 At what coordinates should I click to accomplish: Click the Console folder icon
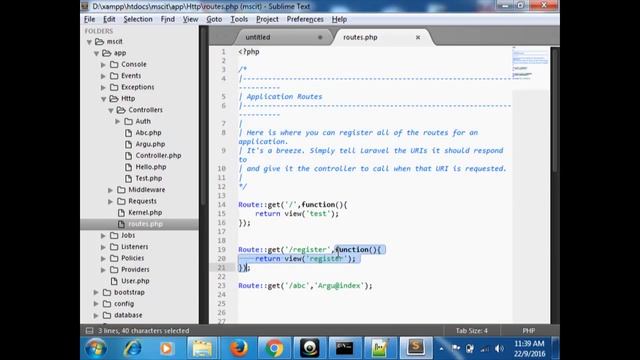tap(114, 64)
